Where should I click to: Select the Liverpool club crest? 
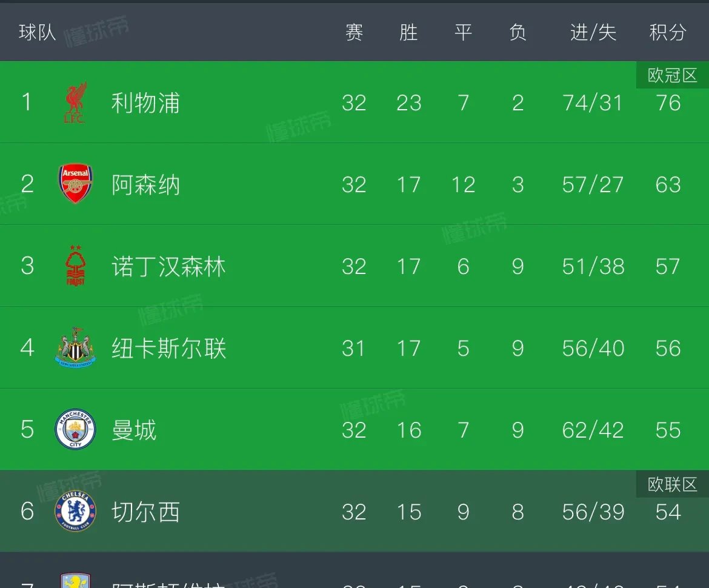click(x=75, y=102)
